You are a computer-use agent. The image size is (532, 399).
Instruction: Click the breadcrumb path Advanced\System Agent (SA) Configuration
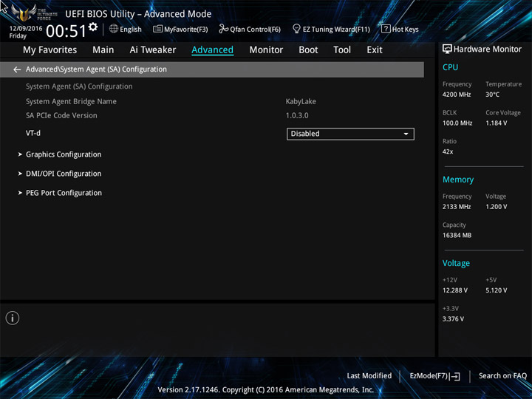point(96,69)
